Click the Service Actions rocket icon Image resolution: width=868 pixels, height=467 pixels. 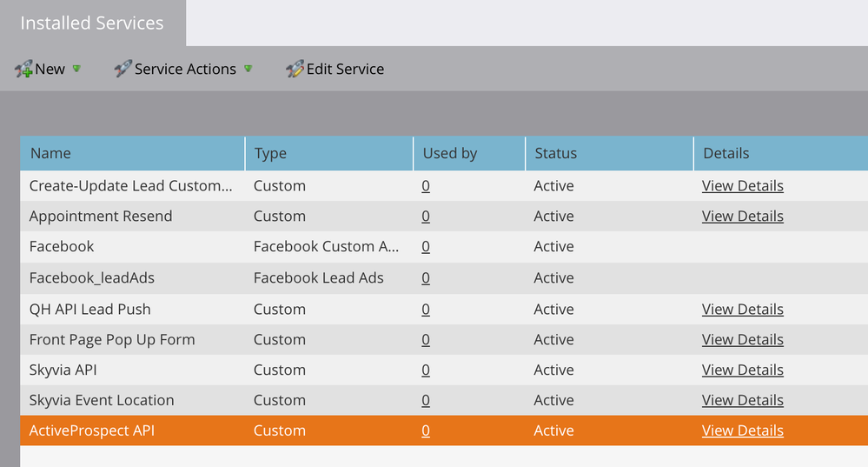(x=123, y=70)
